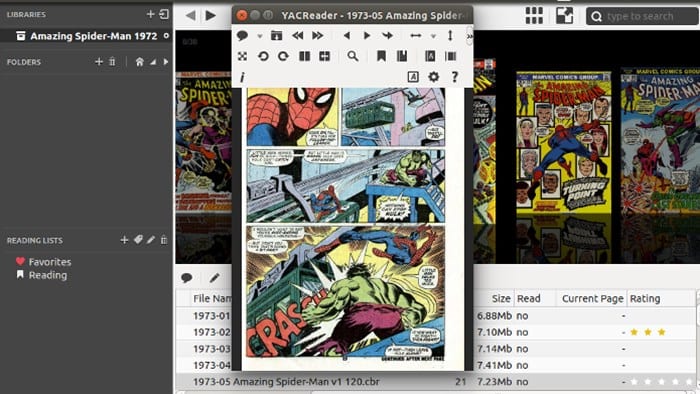Go to previous comic with double-left arrows
The image size is (700, 394).
297,35
